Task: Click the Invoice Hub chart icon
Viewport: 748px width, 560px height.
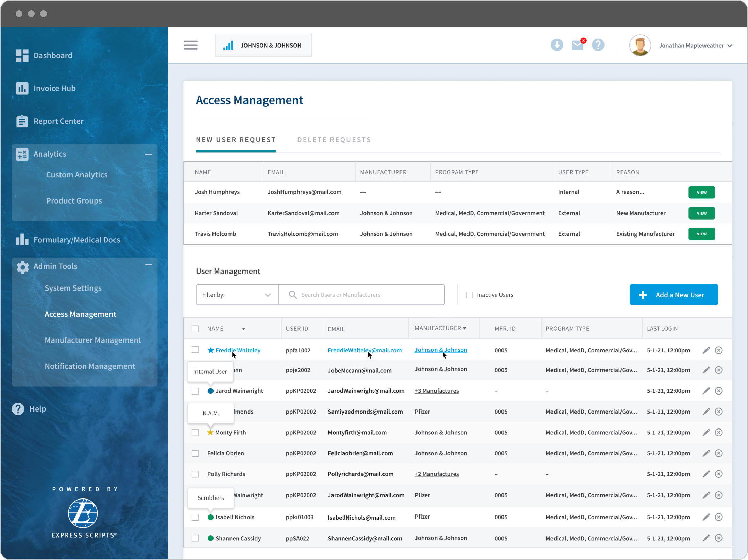Action: 22,88
